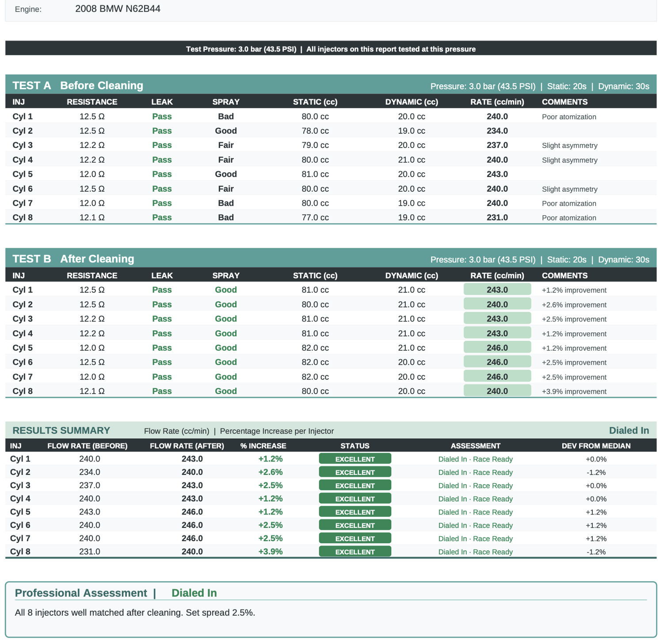Select Cyl 2 rate 234.0 in Test A
The height and width of the screenshot is (644, 663).
(497, 131)
